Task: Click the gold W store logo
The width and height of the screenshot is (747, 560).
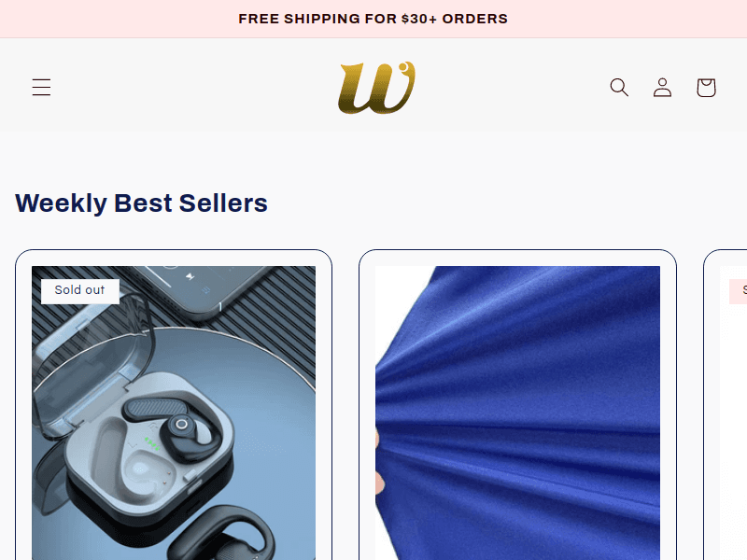Action: (x=376, y=88)
